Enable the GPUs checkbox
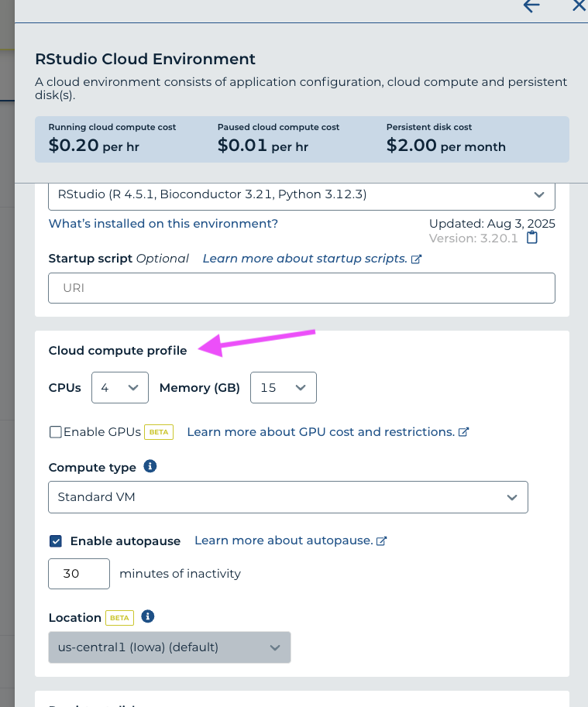The width and height of the screenshot is (588, 707). point(56,432)
